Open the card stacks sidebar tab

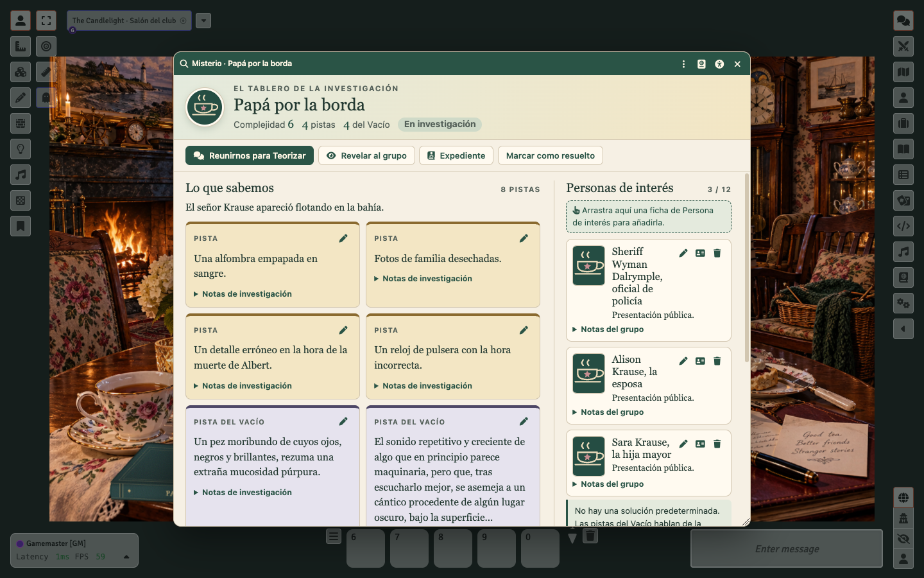pyautogui.click(x=903, y=200)
